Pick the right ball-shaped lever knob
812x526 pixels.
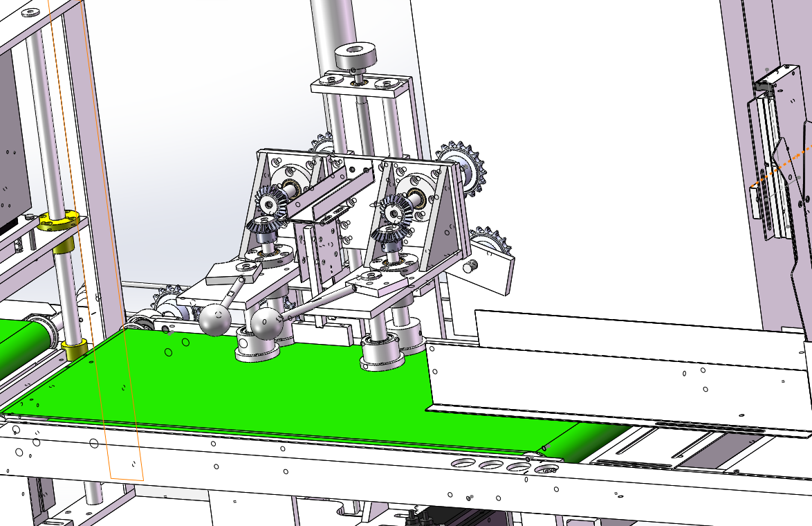click(267, 323)
